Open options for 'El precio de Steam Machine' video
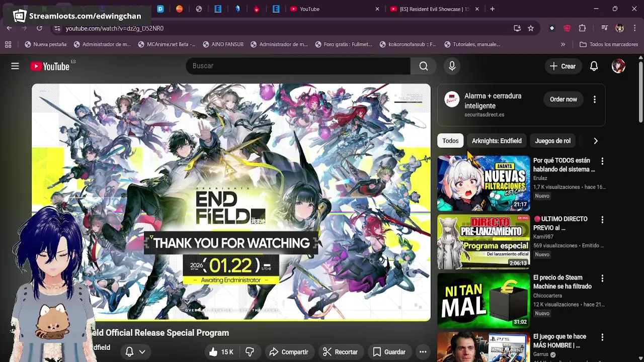Screen dimensions: 644x362 [x=602, y=279]
